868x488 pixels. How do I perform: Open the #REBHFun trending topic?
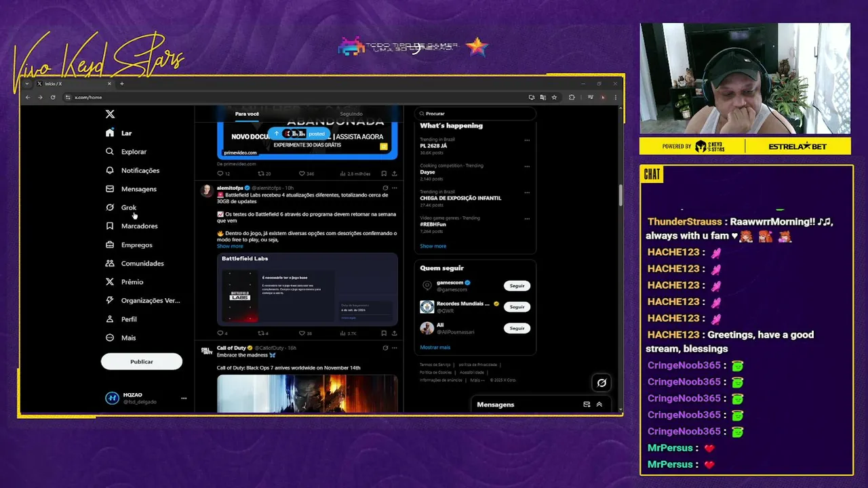433,224
